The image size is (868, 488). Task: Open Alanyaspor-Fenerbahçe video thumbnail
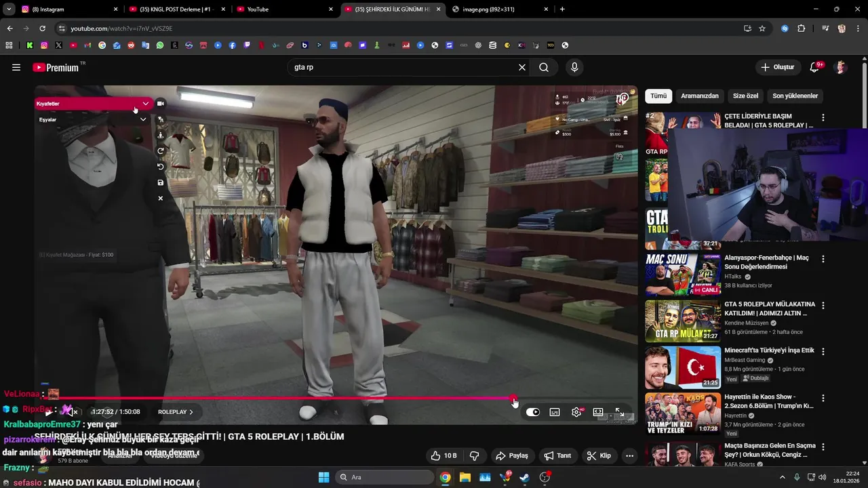point(683,274)
